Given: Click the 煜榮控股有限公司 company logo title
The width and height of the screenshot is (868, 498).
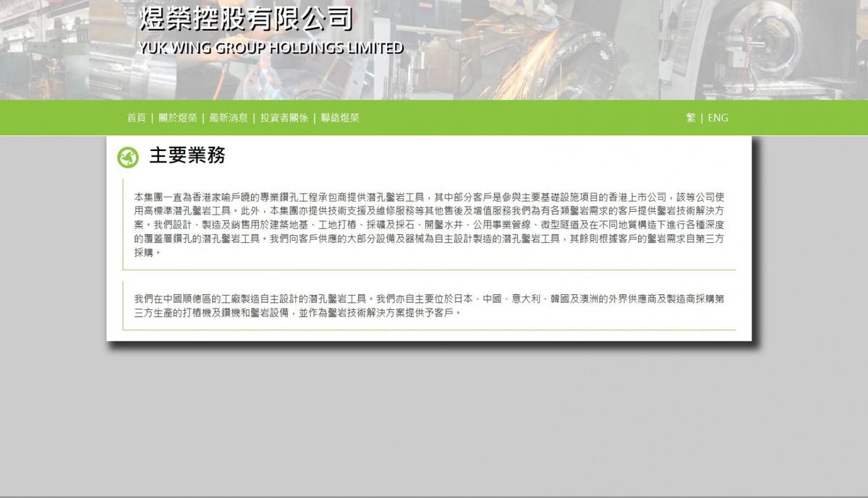Looking at the screenshot, I should [x=246, y=19].
